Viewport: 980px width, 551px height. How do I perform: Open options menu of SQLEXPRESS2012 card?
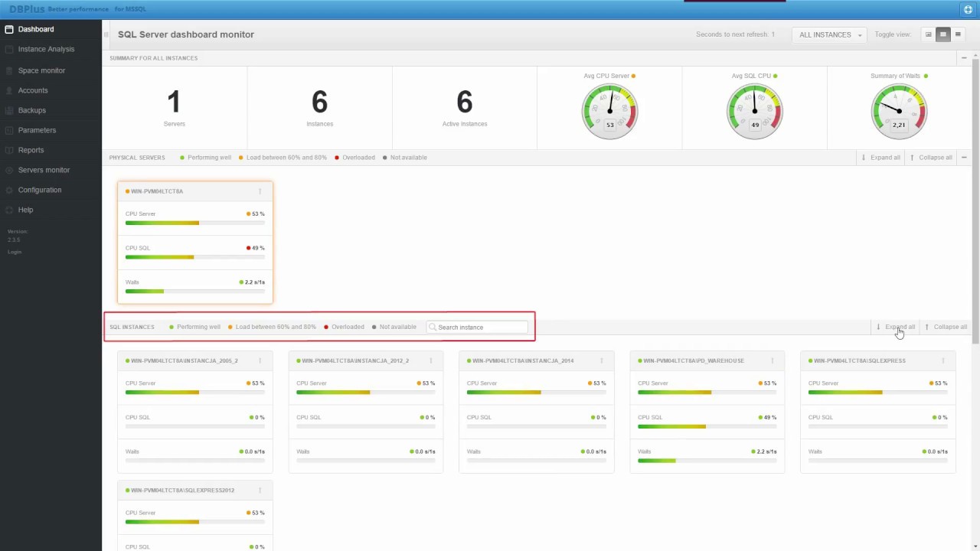pos(260,491)
